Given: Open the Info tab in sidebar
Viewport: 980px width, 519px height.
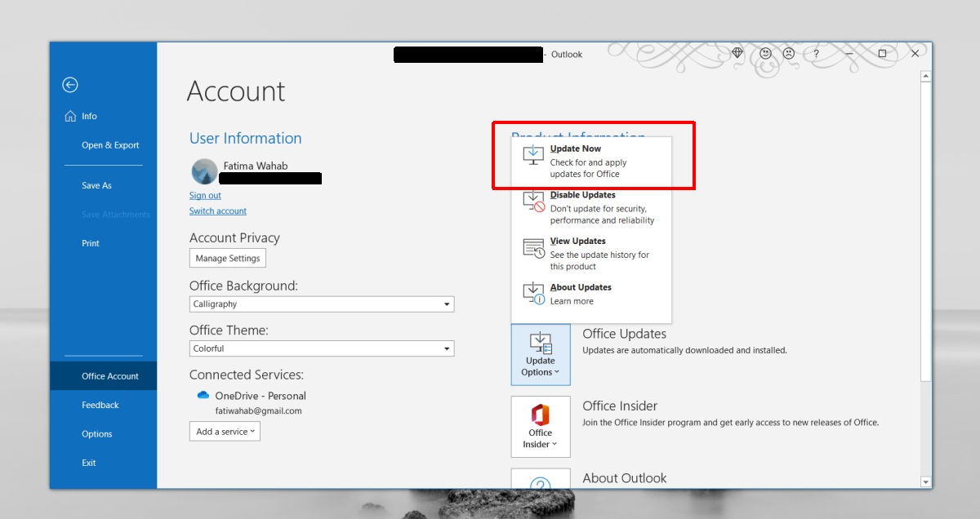Looking at the screenshot, I should 103,116.
